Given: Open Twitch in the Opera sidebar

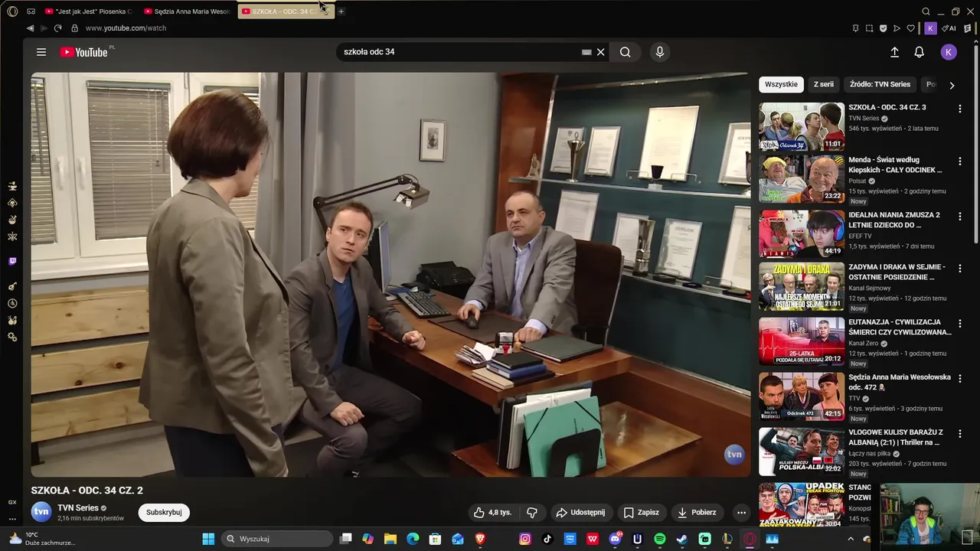Looking at the screenshot, I should click(12, 262).
